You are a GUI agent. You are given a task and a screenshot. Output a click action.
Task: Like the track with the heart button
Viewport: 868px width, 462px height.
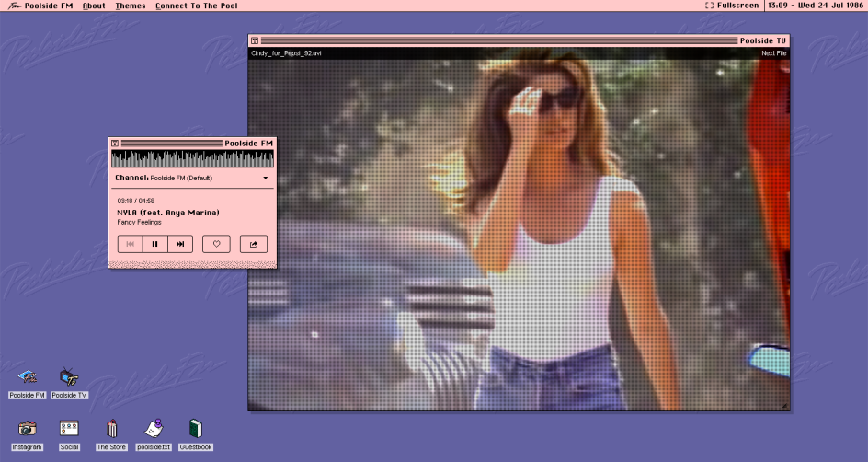(216, 244)
